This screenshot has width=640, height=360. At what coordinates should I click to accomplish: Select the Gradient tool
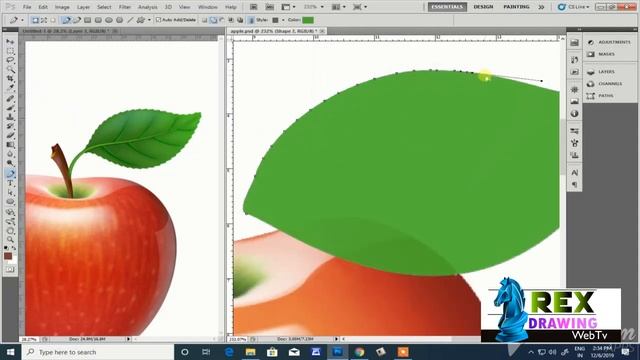click(x=10, y=144)
